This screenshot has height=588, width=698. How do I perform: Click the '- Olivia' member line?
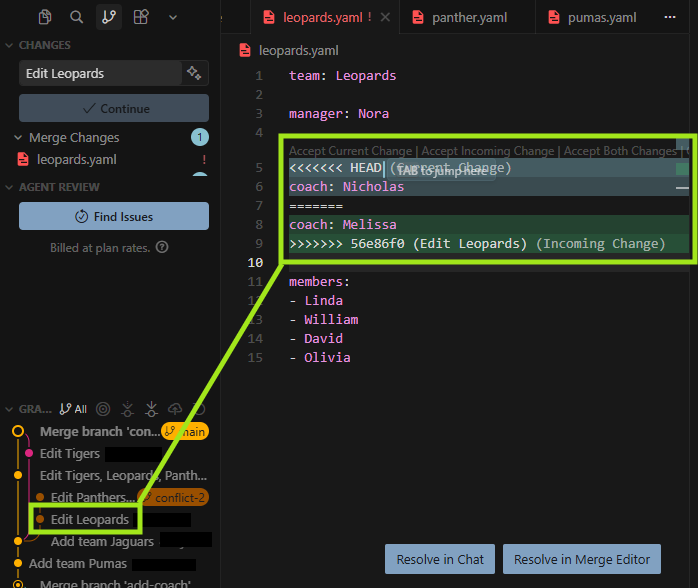(x=320, y=358)
